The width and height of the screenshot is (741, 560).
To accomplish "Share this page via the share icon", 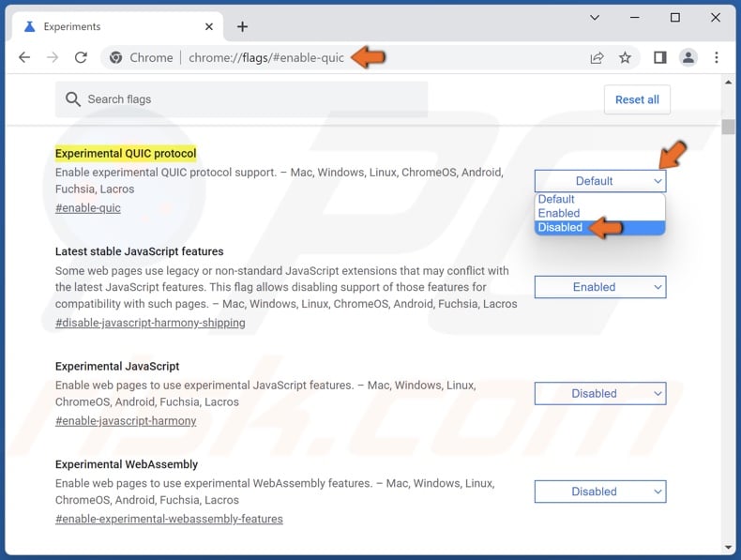I will (597, 57).
